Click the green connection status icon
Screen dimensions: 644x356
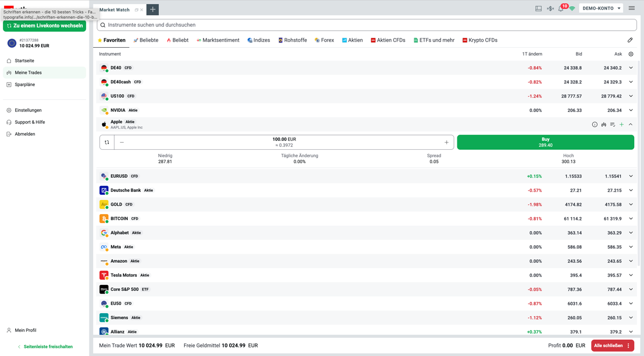click(x=572, y=8)
